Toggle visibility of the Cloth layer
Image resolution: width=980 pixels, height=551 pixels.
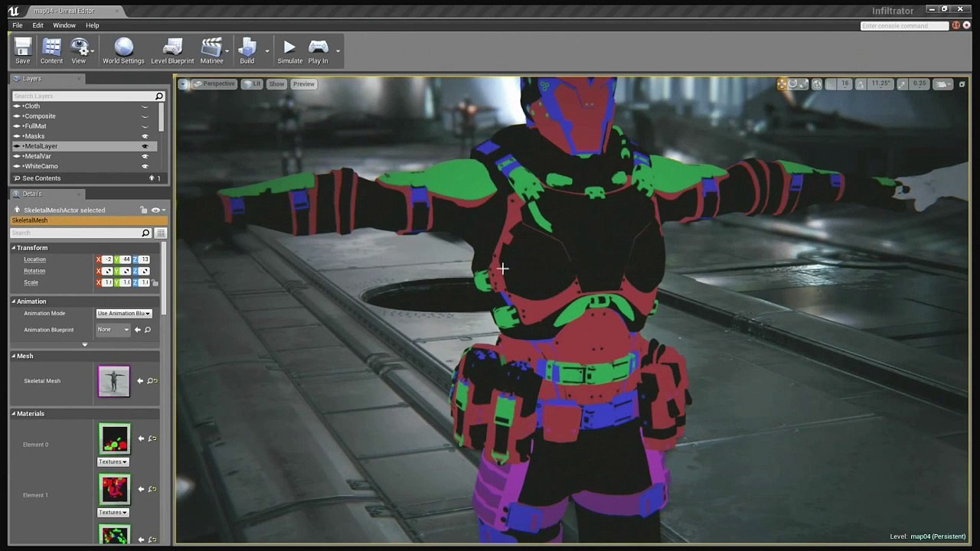(x=145, y=106)
